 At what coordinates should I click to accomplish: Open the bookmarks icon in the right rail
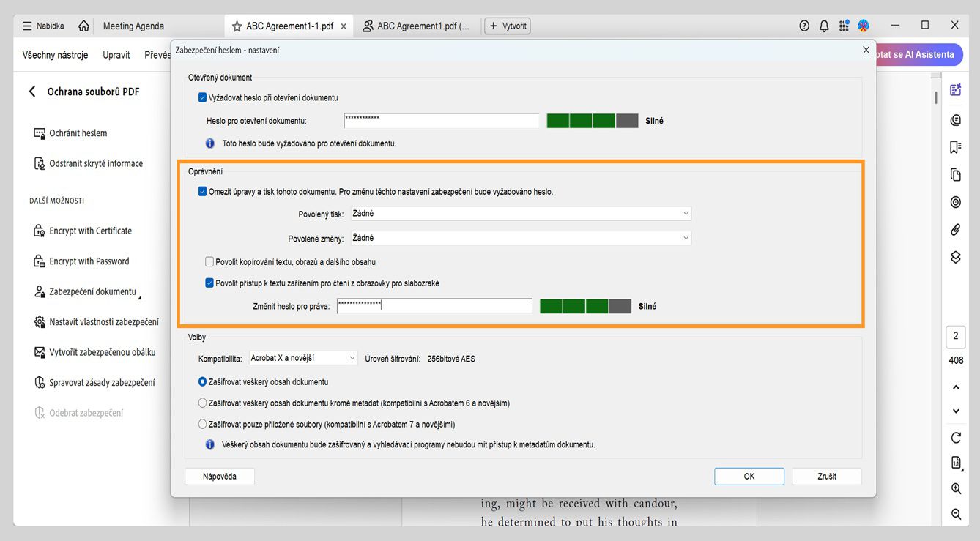coord(955,147)
